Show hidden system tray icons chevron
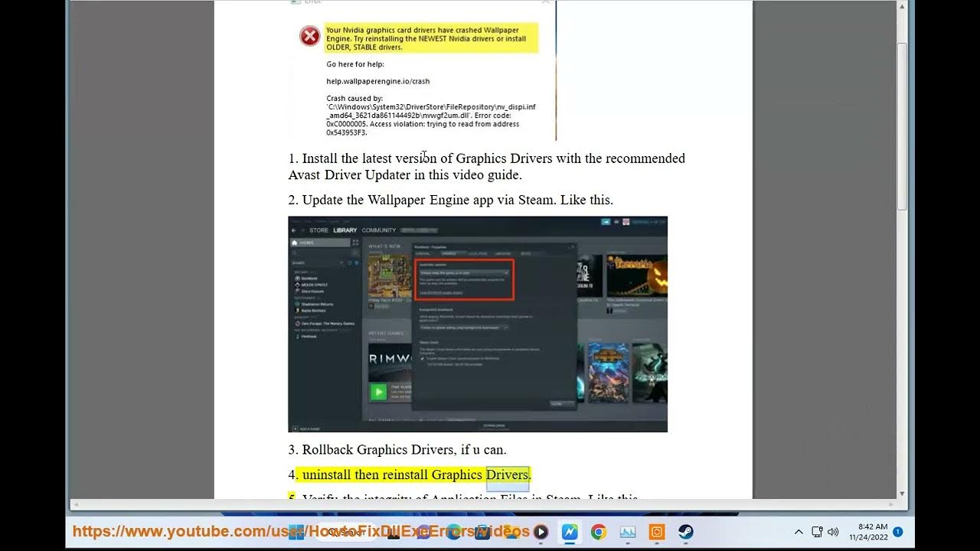This screenshot has height=551, width=980. coord(799,532)
